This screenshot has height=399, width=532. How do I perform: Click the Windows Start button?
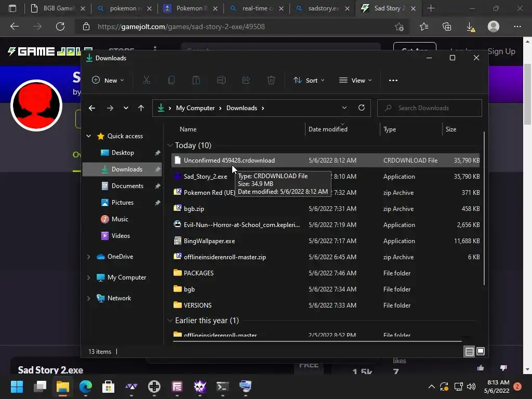(17, 387)
